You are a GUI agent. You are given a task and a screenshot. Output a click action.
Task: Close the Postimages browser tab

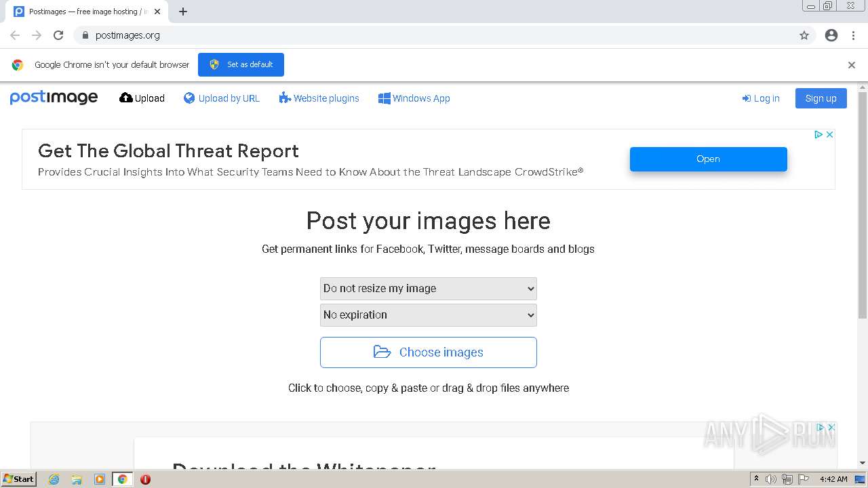pos(157,12)
